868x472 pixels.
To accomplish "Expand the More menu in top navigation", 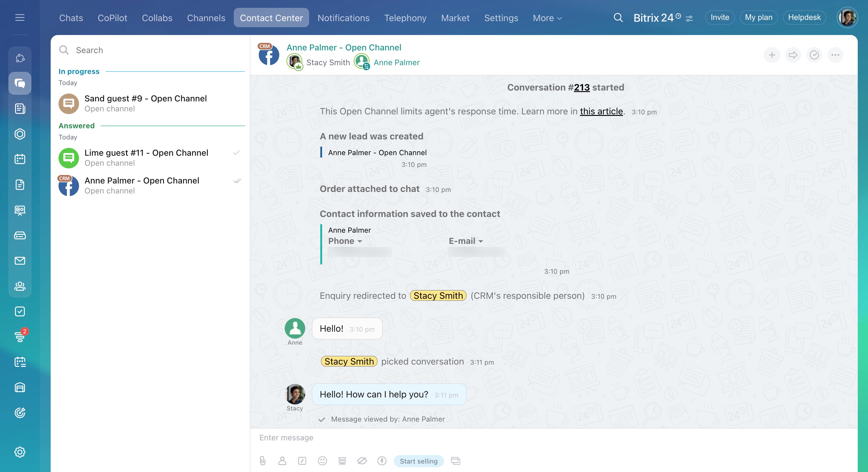I will click(x=547, y=18).
